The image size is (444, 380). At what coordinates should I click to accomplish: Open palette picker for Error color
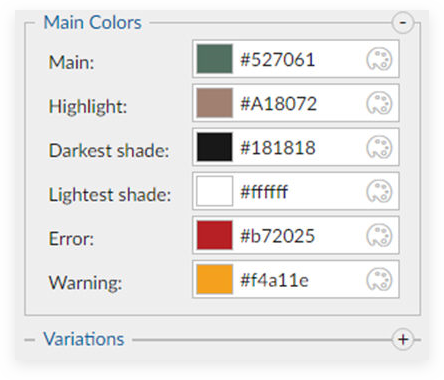[x=379, y=235]
